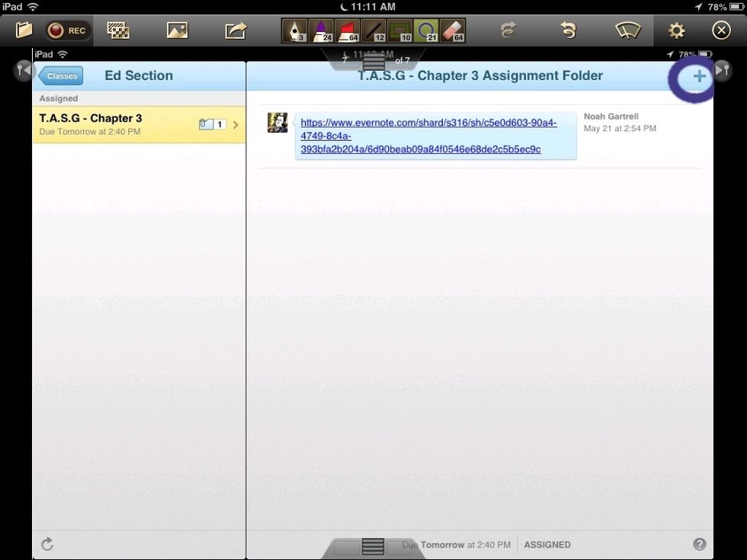Select the black pen annotation tool

[293, 30]
